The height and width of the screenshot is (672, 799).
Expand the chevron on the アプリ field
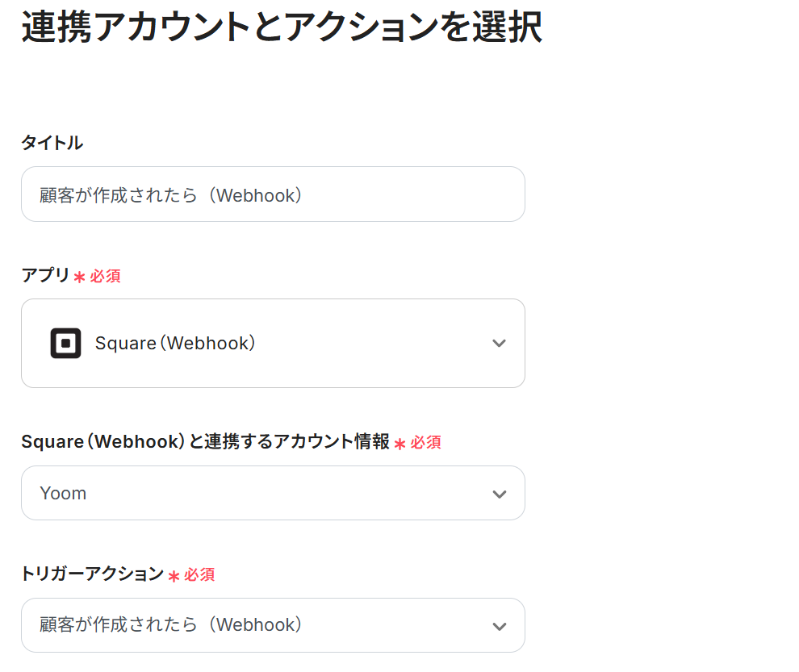[x=499, y=343]
